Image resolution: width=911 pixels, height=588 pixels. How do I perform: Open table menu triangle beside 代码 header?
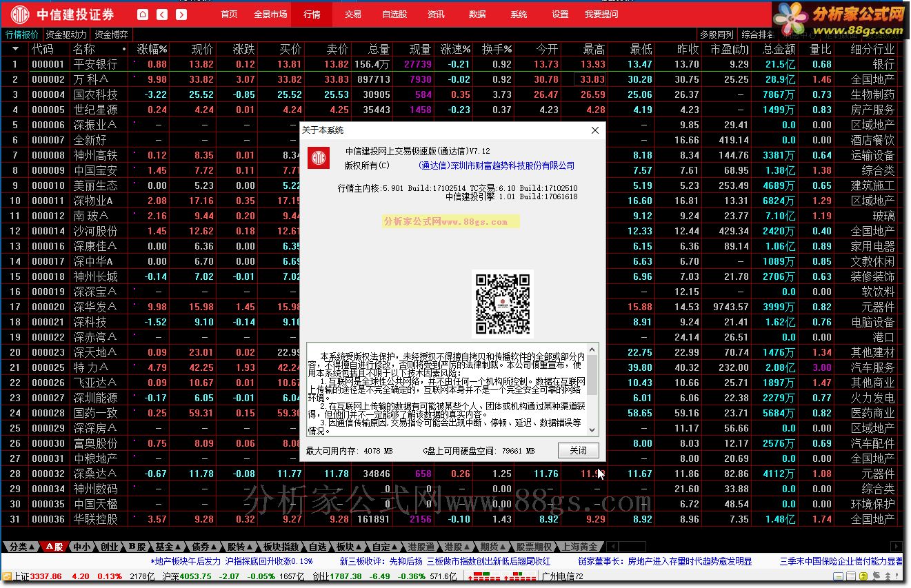click(x=15, y=49)
